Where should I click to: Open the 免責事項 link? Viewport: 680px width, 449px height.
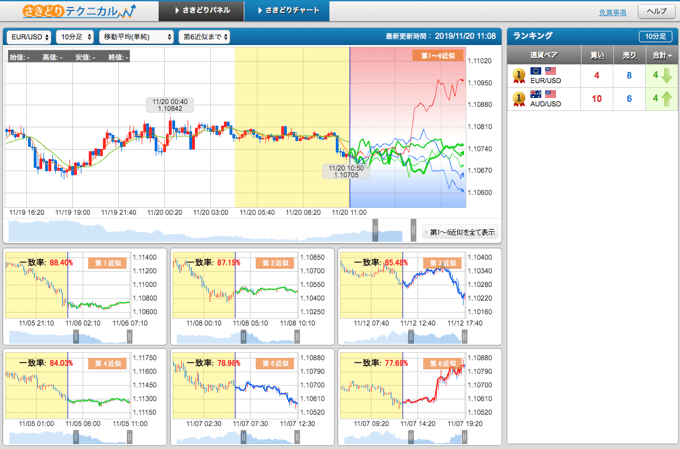(612, 13)
